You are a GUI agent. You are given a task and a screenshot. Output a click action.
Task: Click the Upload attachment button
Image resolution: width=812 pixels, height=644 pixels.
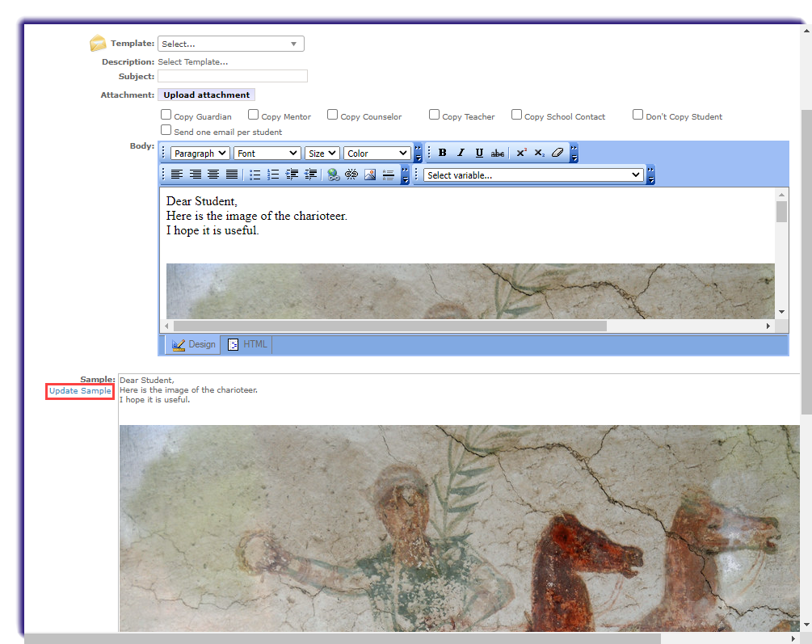(205, 94)
